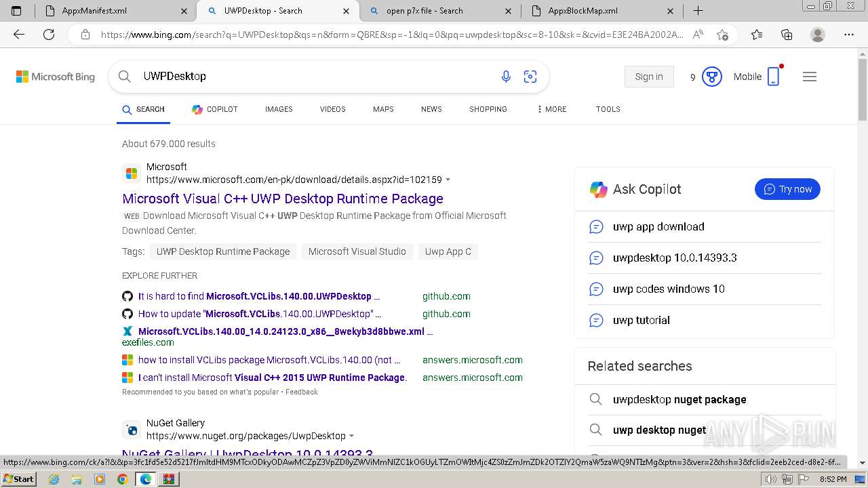Viewport: 868px width, 488px height.
Task: Open Microsoft.VCLibs.140.00_14.0.24123.0 exefiles link
Action: 285,331
